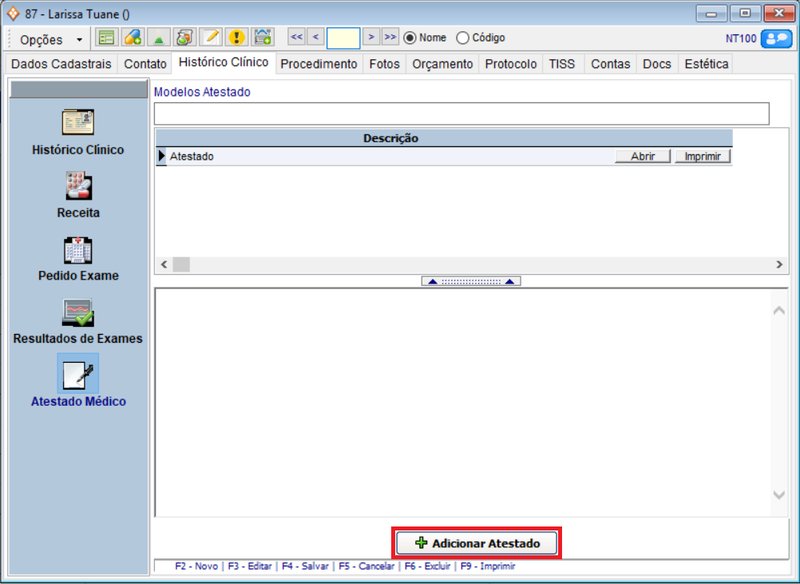The height and width of the screenshot is (584, 800).
Task: Expand the Atestado row arrow indicator
Action: (162, 156)
